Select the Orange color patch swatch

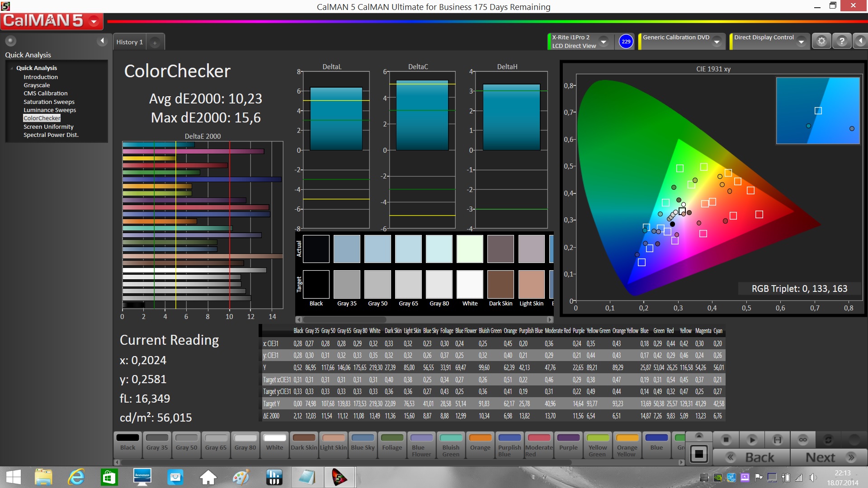point(480,443)
